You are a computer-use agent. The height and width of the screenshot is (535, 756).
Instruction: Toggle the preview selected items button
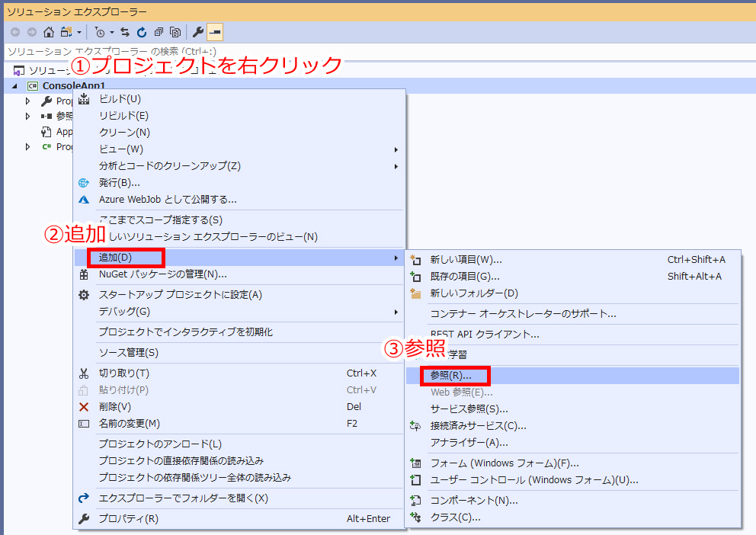(215, 32)
